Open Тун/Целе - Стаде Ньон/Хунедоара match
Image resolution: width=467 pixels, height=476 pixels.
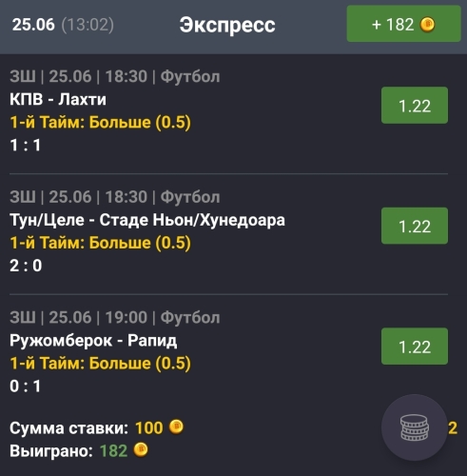[147, 220]
